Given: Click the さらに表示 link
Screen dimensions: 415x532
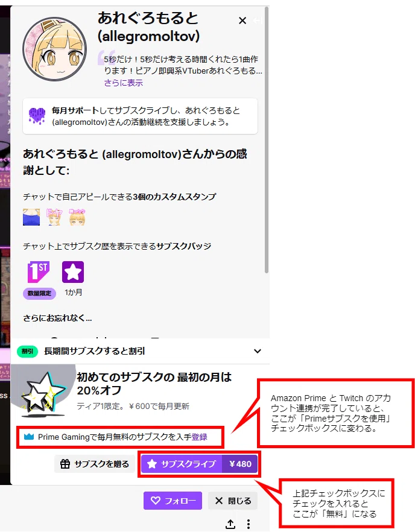Looking at the screenshot, I should [124, 83].
